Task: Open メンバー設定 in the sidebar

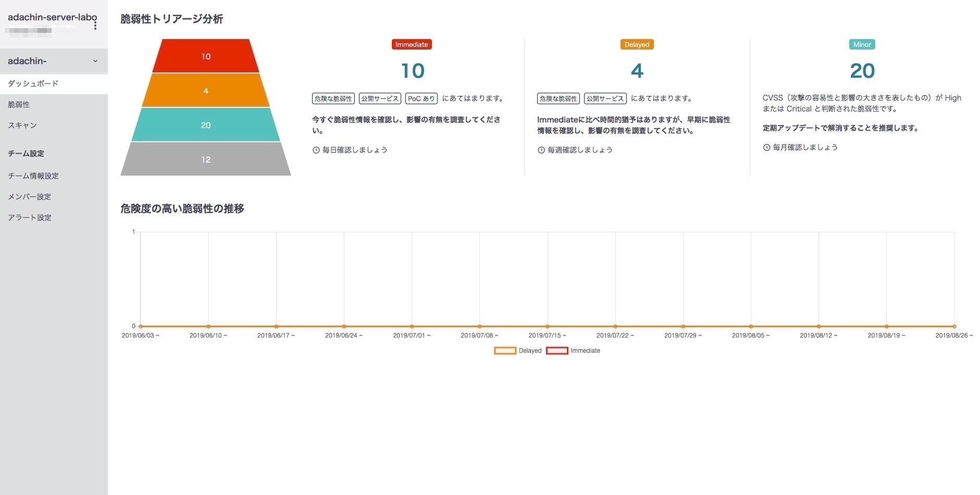Action: pos(30,197)
